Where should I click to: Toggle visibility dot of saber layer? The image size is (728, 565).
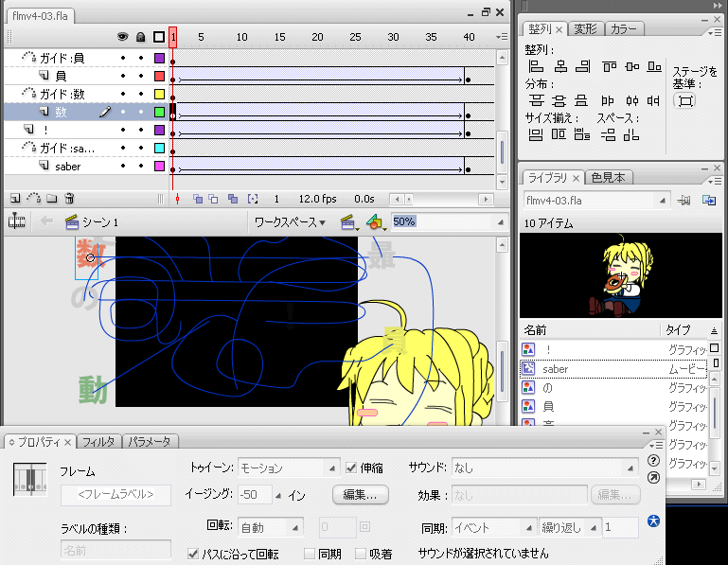tap(123, 167)
